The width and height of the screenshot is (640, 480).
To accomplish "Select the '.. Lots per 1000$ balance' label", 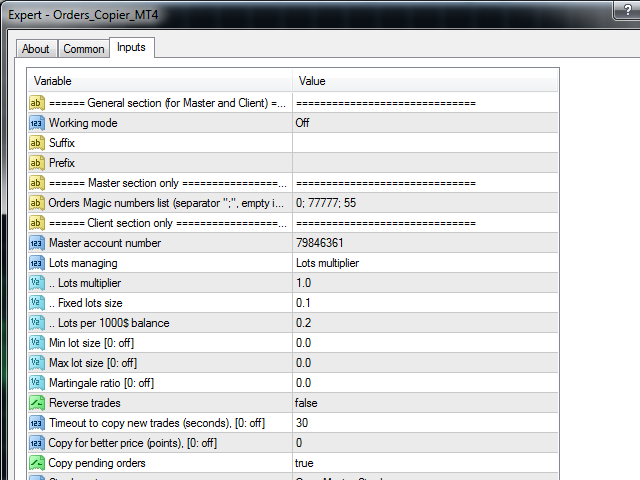I will coord(109,323).
